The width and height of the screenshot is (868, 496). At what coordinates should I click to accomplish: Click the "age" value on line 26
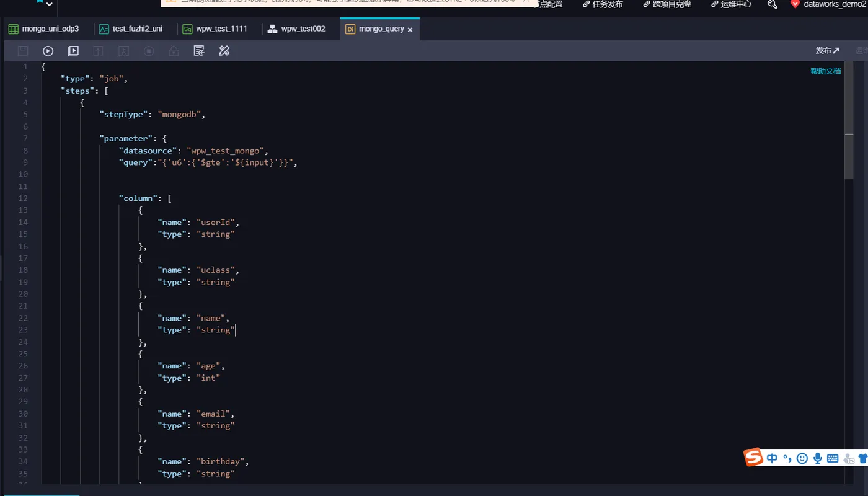point(208,366)
